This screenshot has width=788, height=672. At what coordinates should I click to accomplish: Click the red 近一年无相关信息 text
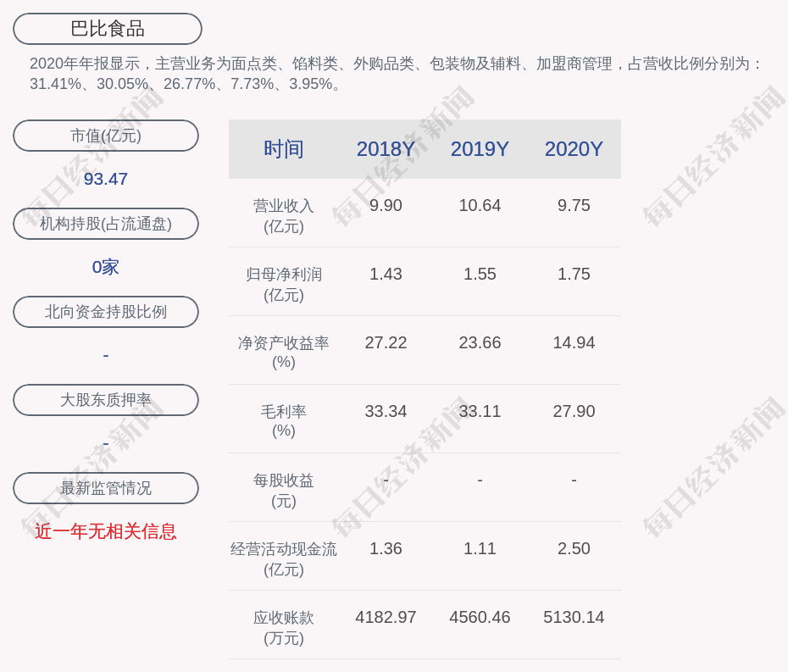tap(106, 531)
